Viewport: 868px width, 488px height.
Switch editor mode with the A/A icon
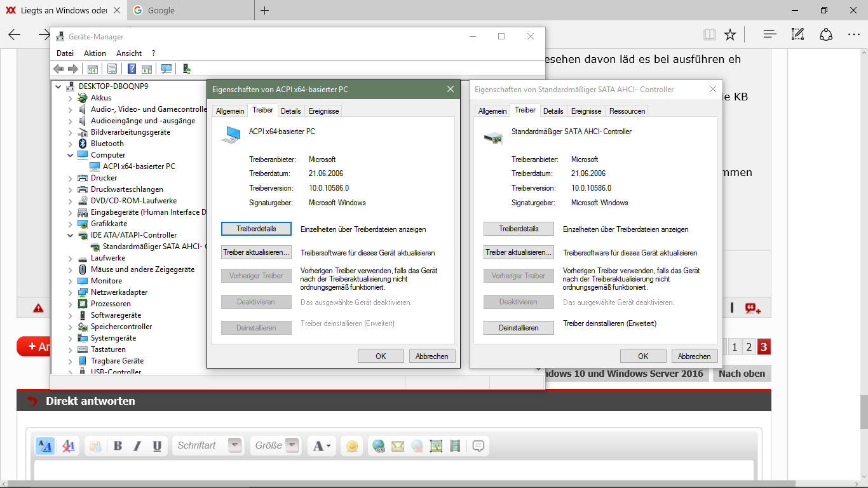[x=44, y=446]
